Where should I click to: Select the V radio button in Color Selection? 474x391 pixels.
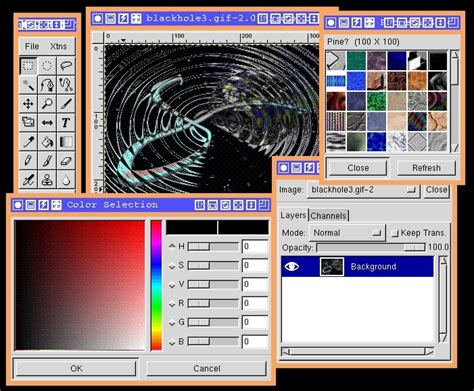tap(172, 285)
